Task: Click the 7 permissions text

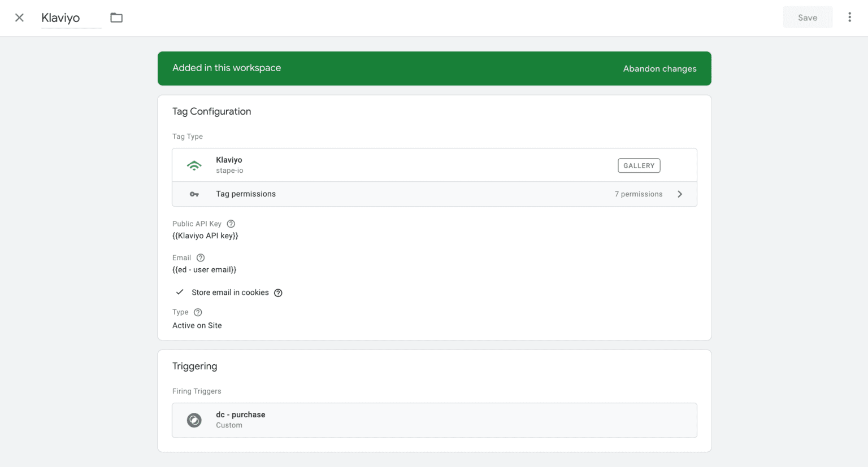Action: 639,194
